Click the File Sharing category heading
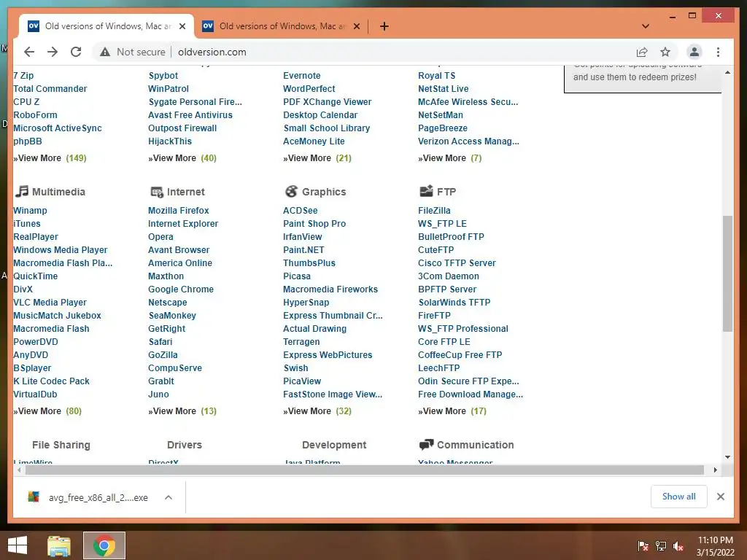The height and width of the screenshot is (560, 747). pyautogui.click(x=61, y=445)
